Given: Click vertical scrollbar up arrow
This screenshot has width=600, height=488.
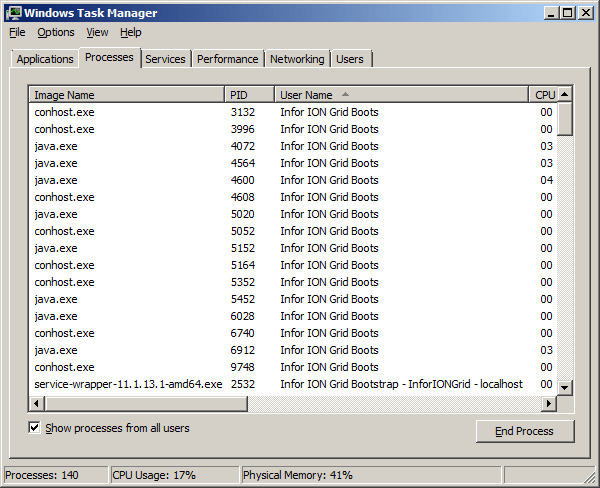Looking at the screenshot, I should [564, 95].
